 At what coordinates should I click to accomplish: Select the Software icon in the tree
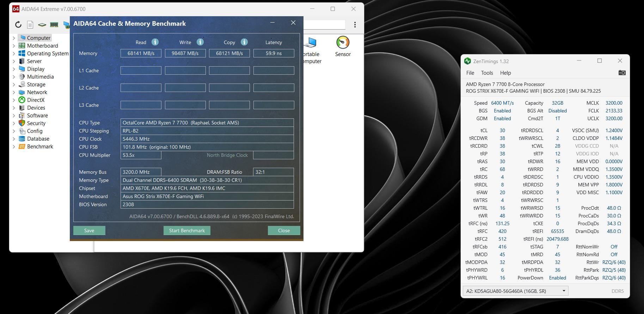click(22, 115)
